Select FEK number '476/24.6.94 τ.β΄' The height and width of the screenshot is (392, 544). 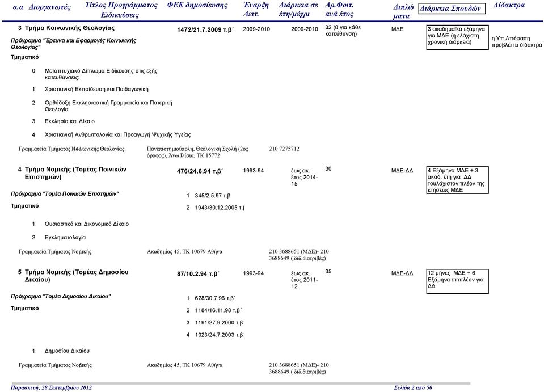[x=200, y=171]
